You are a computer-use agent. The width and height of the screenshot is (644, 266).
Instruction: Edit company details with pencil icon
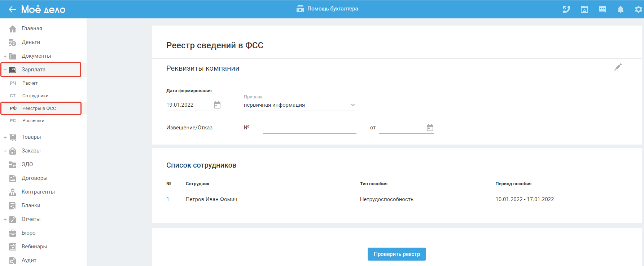coord(618,67)
